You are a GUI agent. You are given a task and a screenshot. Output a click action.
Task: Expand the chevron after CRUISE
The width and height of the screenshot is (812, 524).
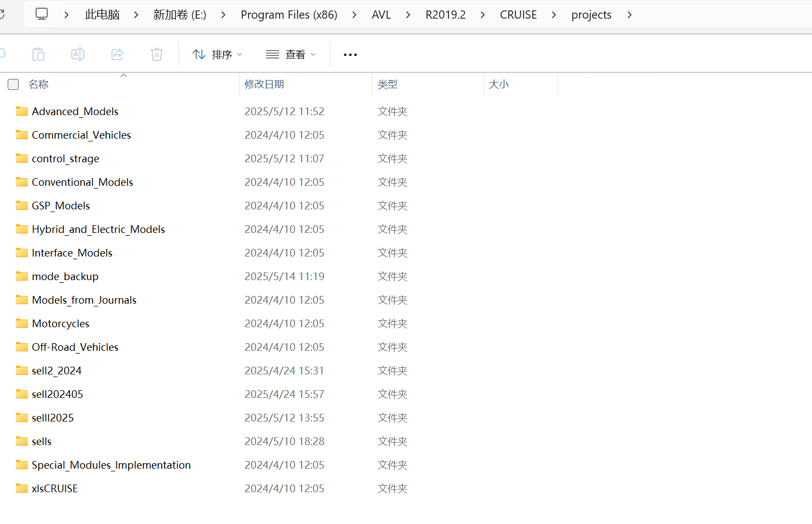tap(554, 15)
